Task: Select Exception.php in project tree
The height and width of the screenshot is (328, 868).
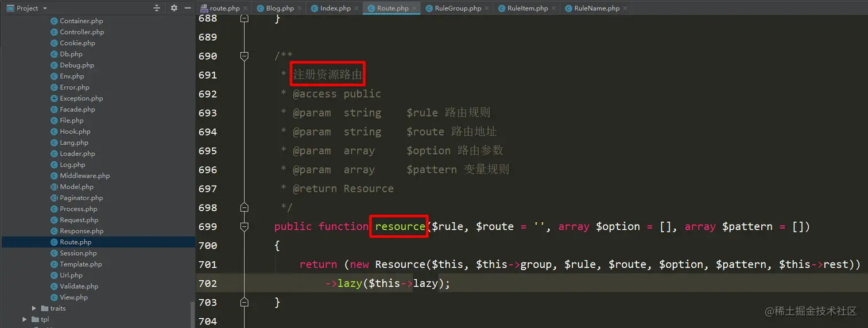Action: (81, 98)
